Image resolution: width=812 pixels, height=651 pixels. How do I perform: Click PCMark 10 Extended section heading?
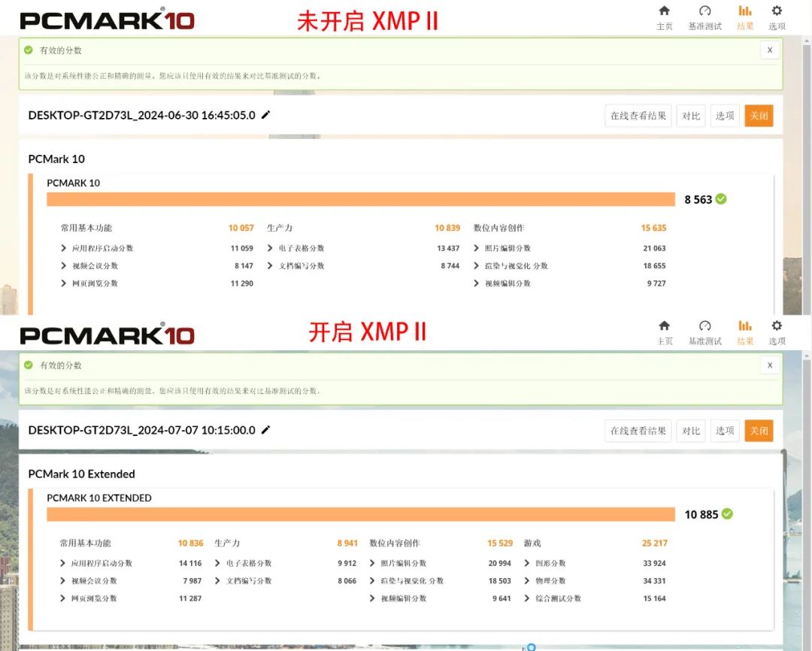click(x=81, y=474)
